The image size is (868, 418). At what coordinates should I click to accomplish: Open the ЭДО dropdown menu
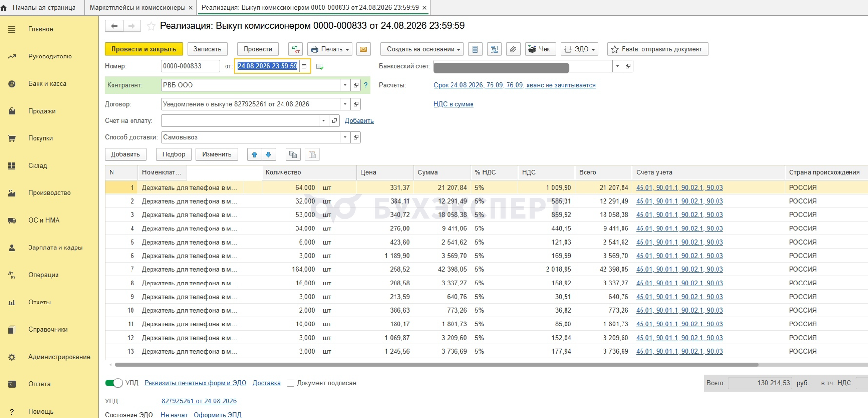[579, 49]
